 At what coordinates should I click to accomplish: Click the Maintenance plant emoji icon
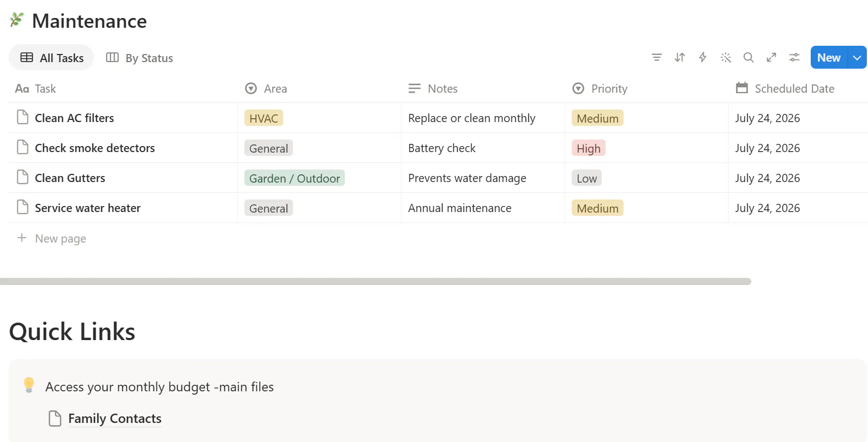pos(17,20)
